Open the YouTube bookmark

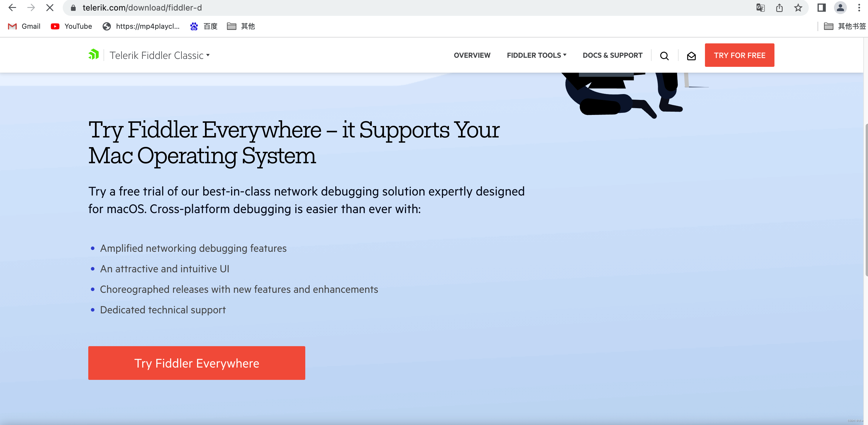click(72, 26)
